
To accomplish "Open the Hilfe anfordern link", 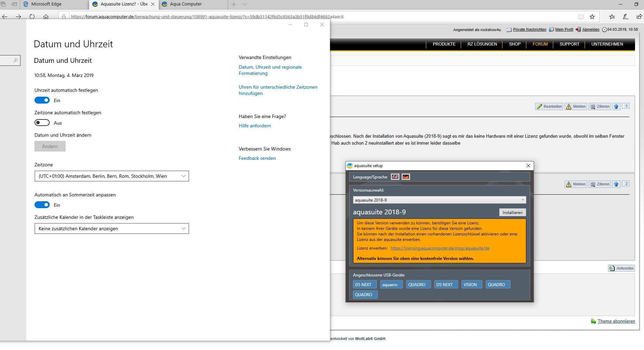I will click(x=255, y=126).
